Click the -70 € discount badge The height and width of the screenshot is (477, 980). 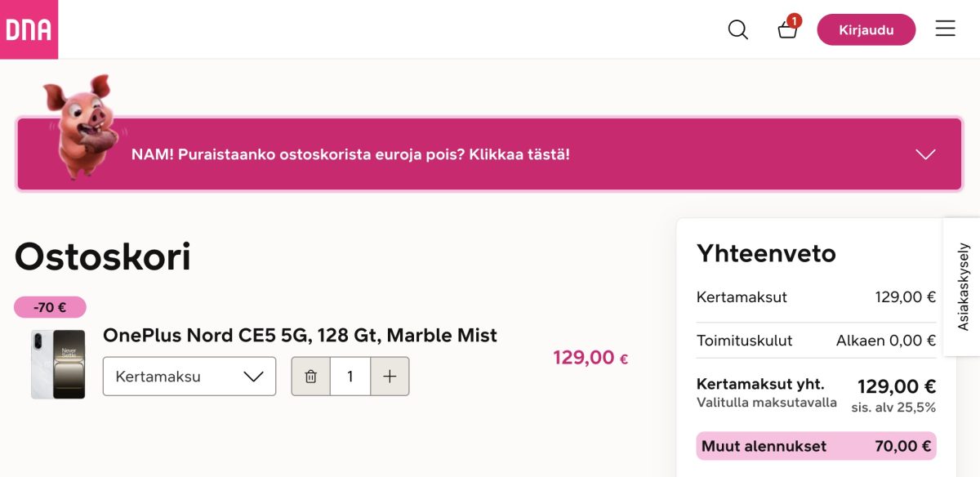49,306
